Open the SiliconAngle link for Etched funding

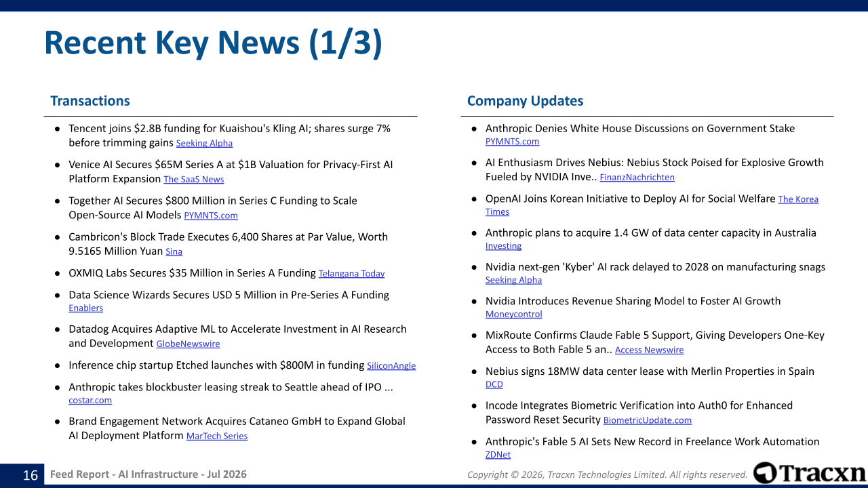click(391, 365)
